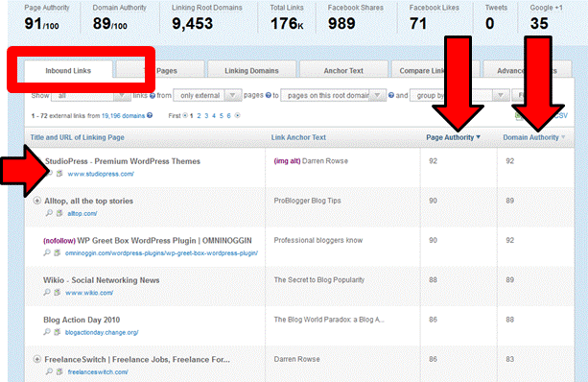Click the Facebook Shares value 989

coord(341,24)
